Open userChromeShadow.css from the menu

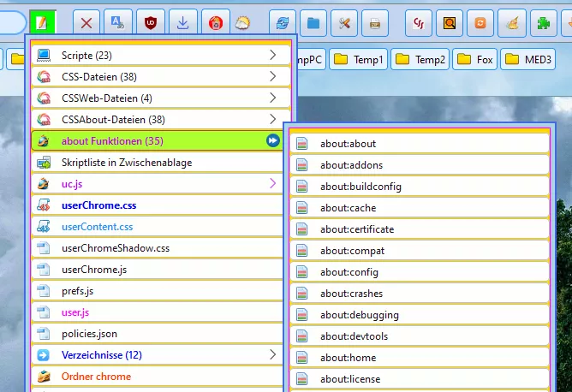click(x=158, y=248)
